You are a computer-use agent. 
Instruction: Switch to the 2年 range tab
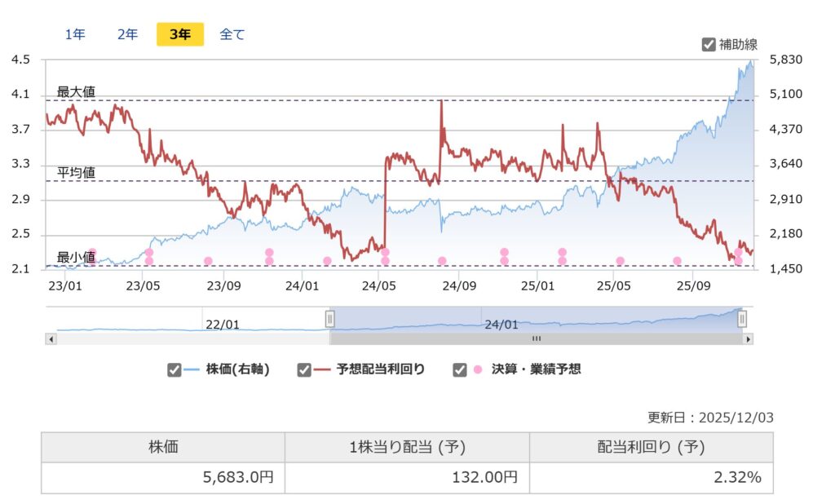point(127,34)
